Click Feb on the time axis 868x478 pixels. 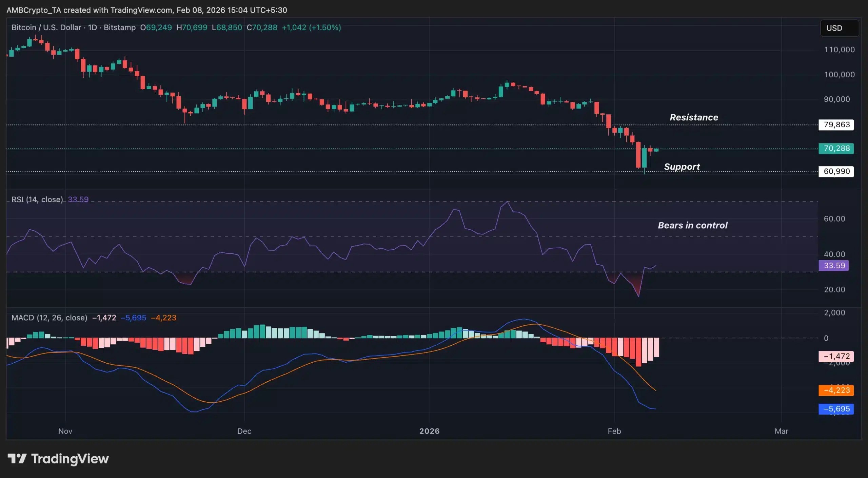click(615, 431)
